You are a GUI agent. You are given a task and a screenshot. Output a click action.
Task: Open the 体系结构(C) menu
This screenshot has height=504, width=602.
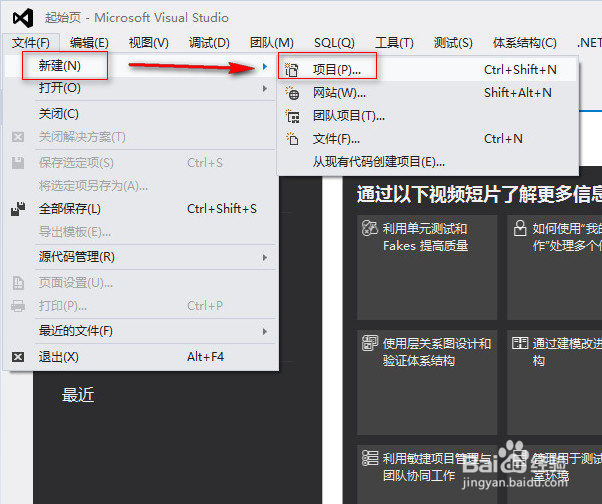coord(524,43)
